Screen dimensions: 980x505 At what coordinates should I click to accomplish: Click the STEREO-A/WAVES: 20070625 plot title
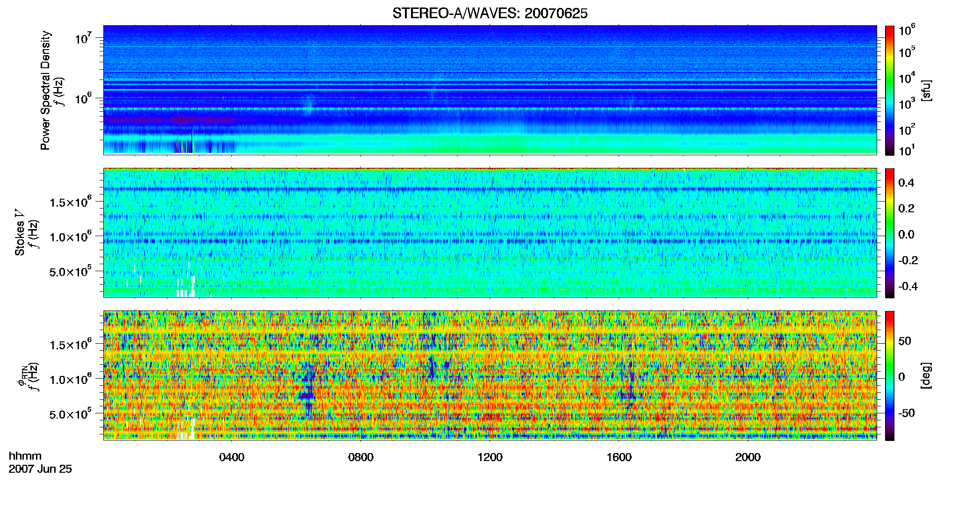490,14
